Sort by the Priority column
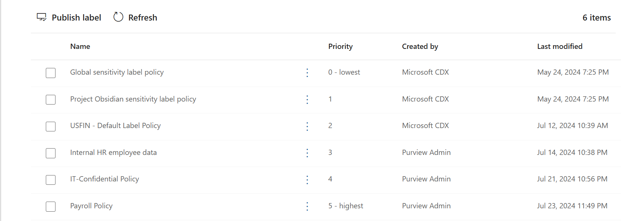 [340, 46]
